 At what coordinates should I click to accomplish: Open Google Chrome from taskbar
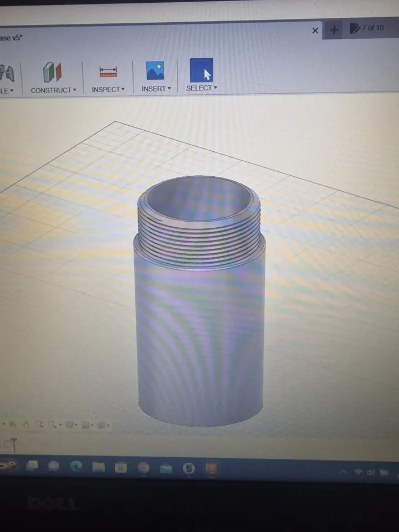pyautogui.click(x=144, y=468)
